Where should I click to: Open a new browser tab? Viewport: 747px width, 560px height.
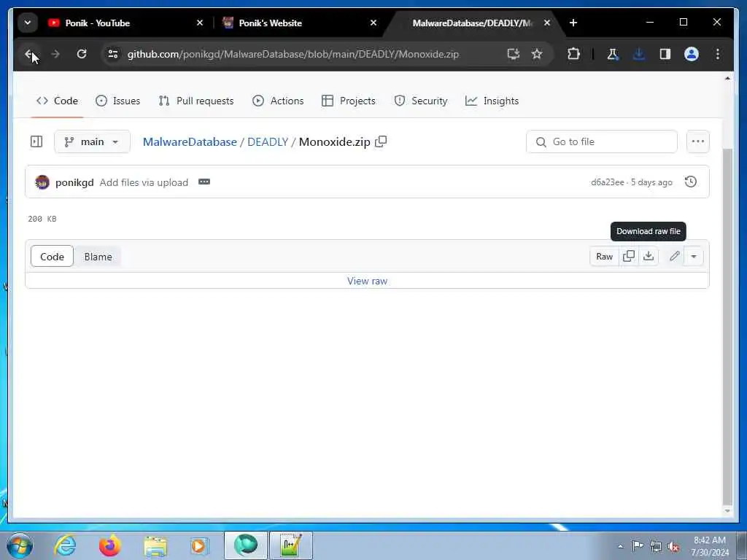573,23
